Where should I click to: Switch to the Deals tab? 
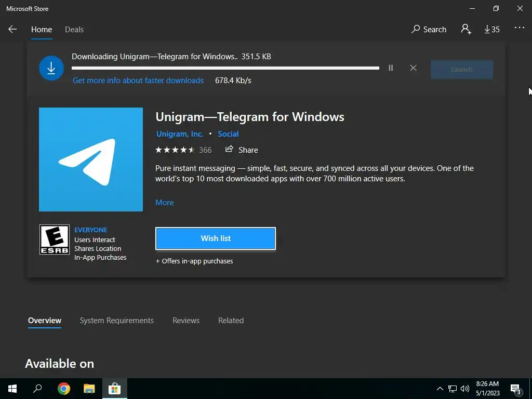click(x=74, y=30)
